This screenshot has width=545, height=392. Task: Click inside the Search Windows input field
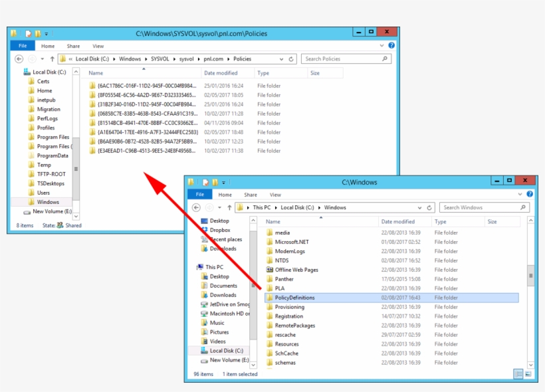[x=472, y=207]
